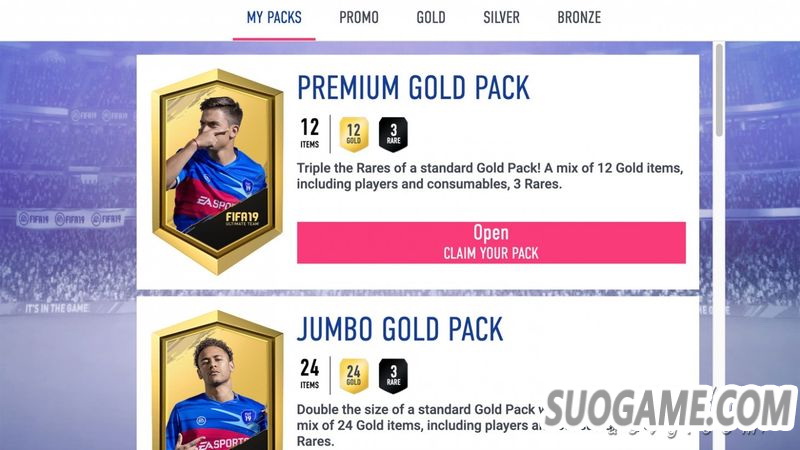The width and height of the screenshot is (800, 450).
Task: Select the GOLD packs tab
Action: pos(431,18)
